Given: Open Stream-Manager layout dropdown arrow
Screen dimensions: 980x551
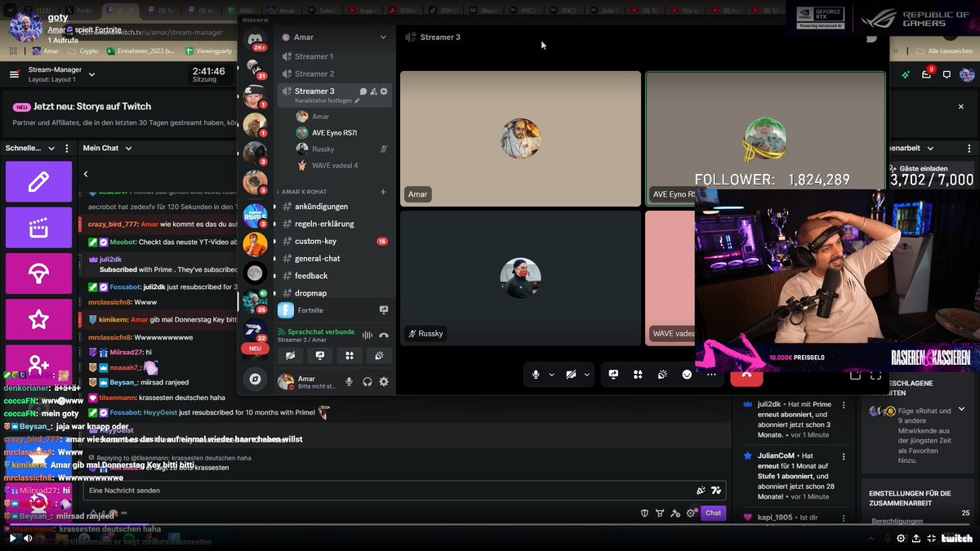Looking at the screenshot, I should (x=91, y=75).
